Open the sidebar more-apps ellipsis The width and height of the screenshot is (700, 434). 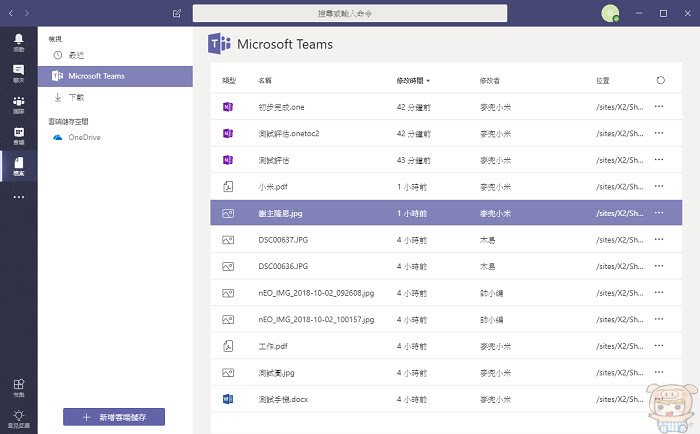point(19,197)
